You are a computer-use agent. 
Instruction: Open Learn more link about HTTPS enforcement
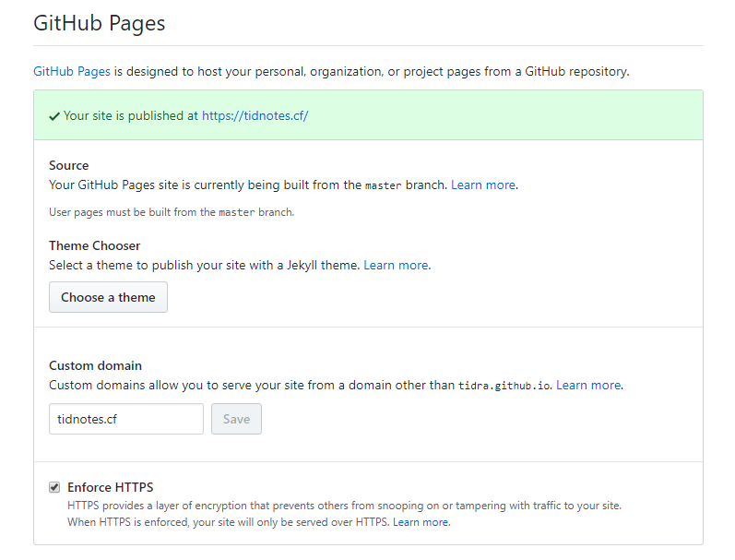tap(421, 522)
